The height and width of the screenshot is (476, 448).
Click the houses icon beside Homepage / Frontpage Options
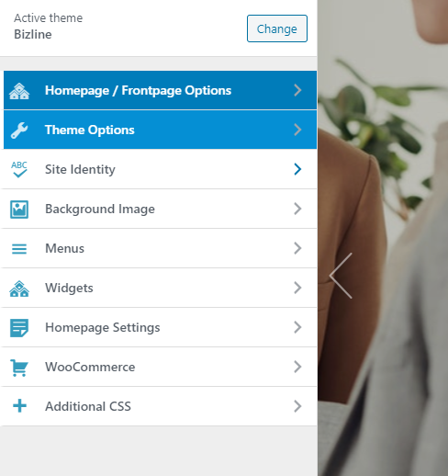(19, 91)
